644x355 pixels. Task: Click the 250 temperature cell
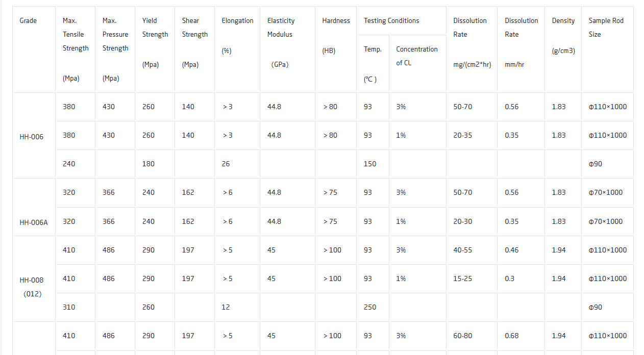click(373, 307)
